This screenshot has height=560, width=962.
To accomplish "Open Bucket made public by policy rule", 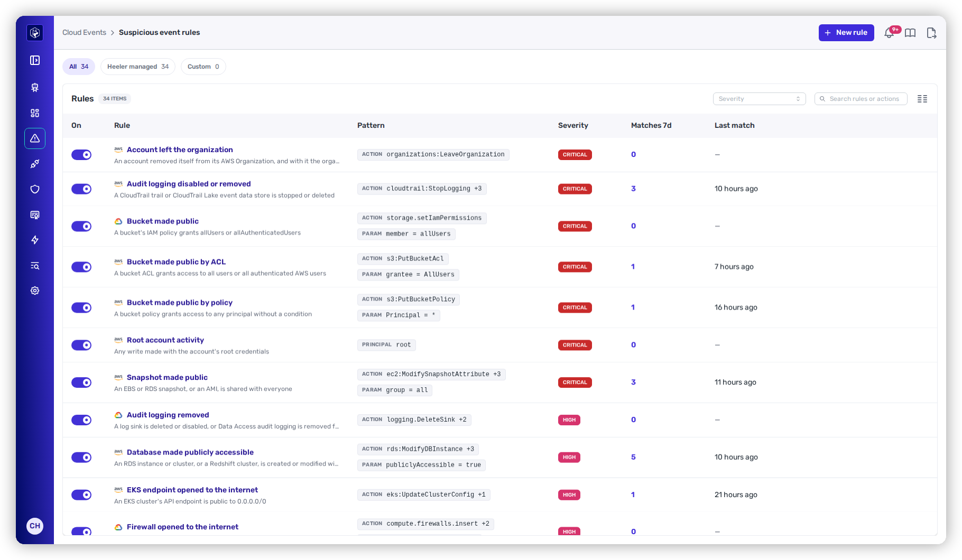I will 180,303.
